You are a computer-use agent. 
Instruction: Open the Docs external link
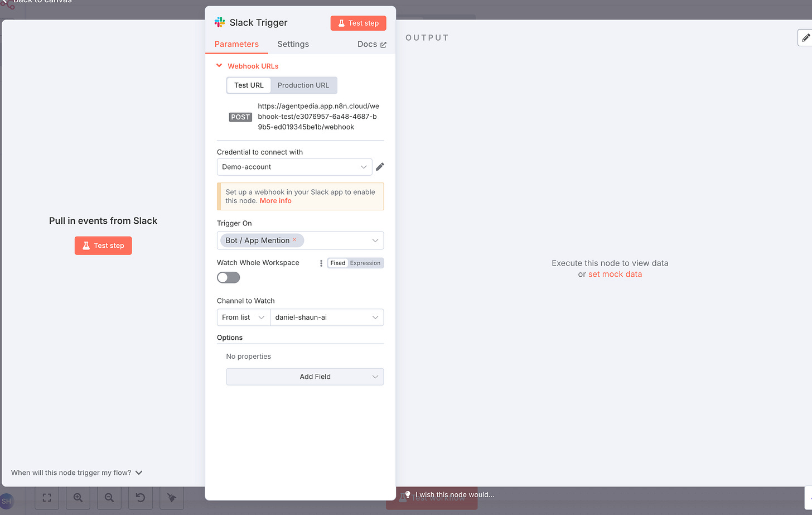[x=371, y=44]
